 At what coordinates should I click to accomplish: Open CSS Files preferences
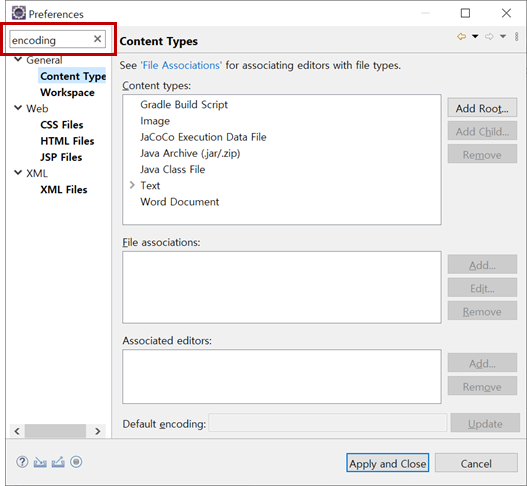pos(62,125)
